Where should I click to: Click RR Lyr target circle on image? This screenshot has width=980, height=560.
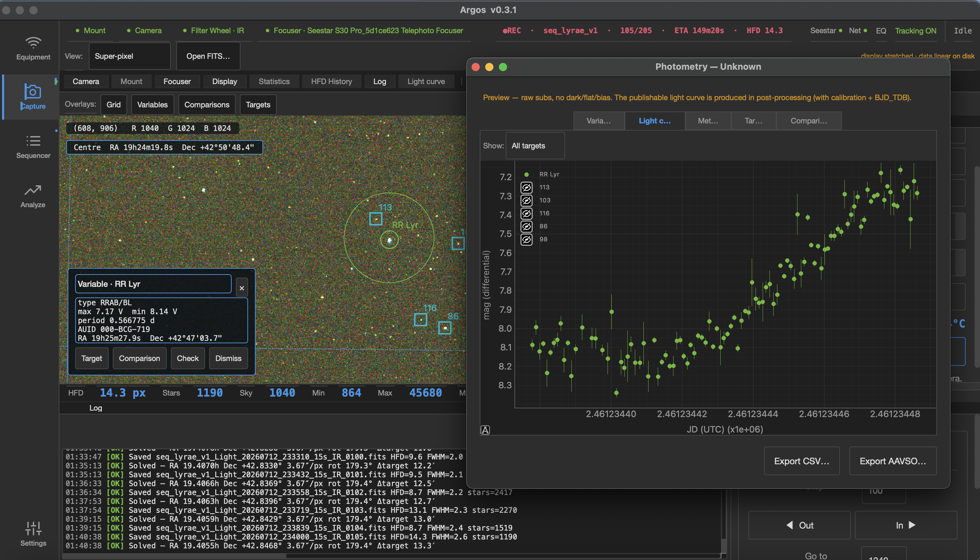(x=389, y=240)
